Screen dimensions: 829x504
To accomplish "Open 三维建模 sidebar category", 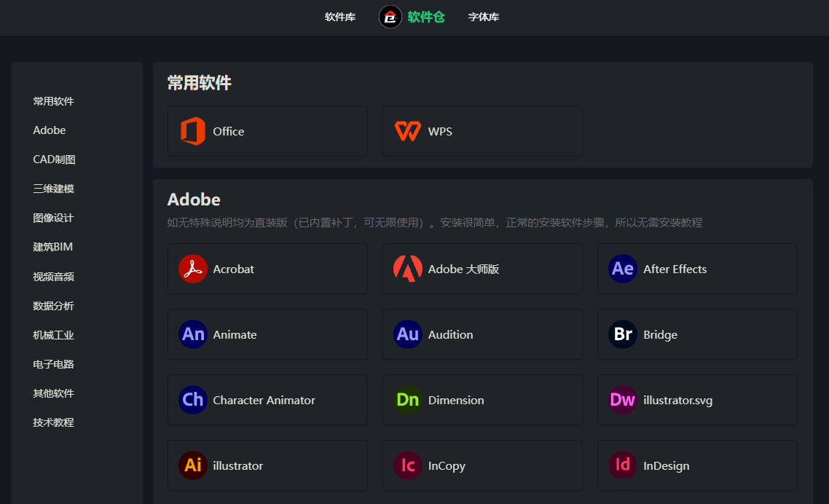I will click(53, 189).
